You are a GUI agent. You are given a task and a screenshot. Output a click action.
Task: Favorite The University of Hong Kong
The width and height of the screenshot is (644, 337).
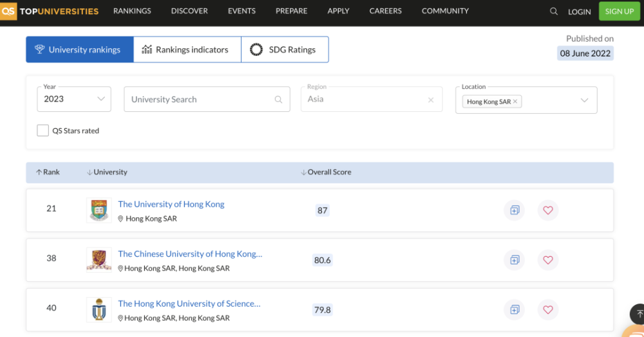[548, 210]
